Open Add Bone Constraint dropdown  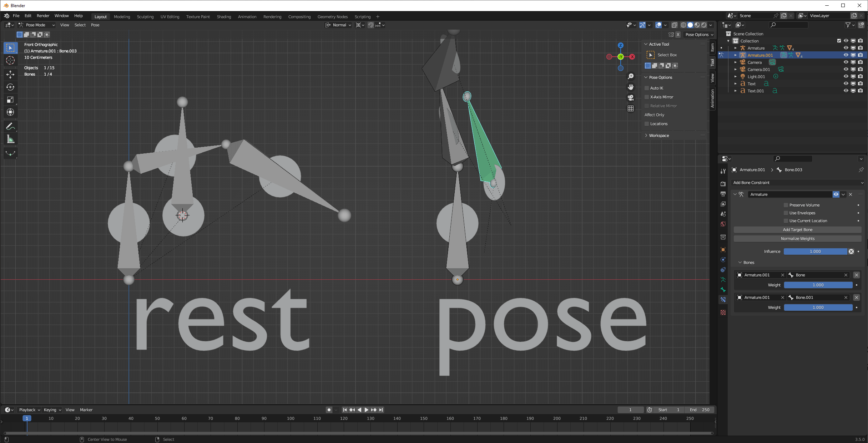click(798, 183)
